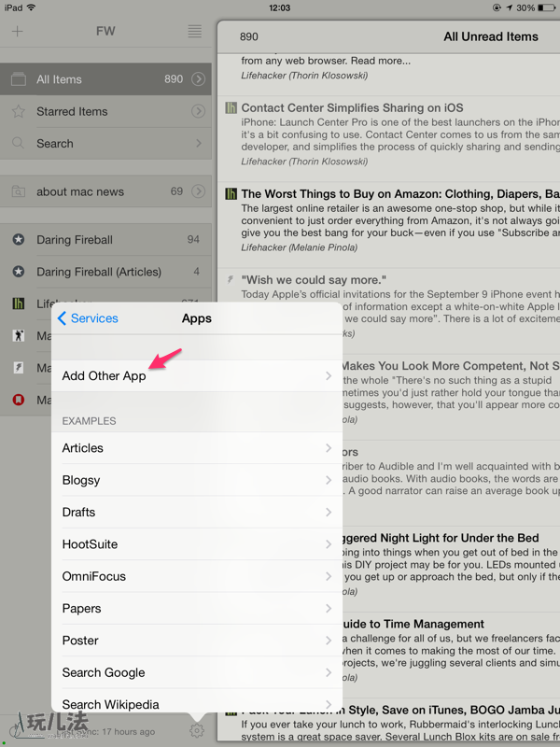Tap the Search magnifier icon

[18, 143]
